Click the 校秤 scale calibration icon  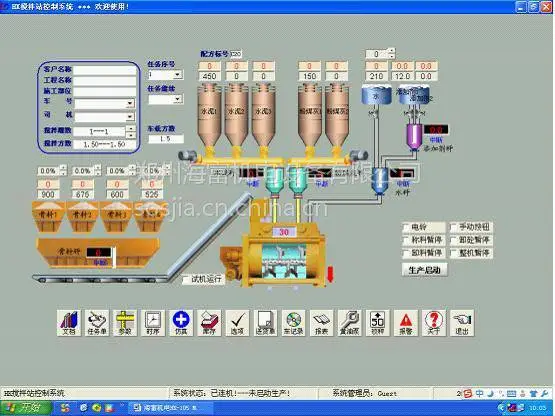coord(378,323)
